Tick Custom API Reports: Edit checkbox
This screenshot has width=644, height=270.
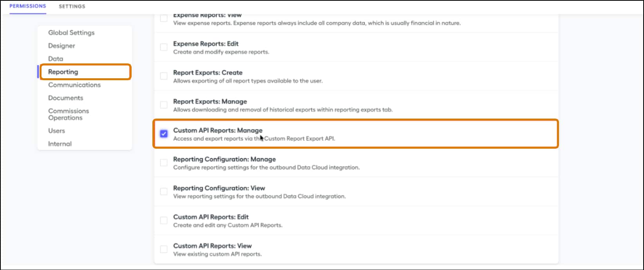point(164,220)
